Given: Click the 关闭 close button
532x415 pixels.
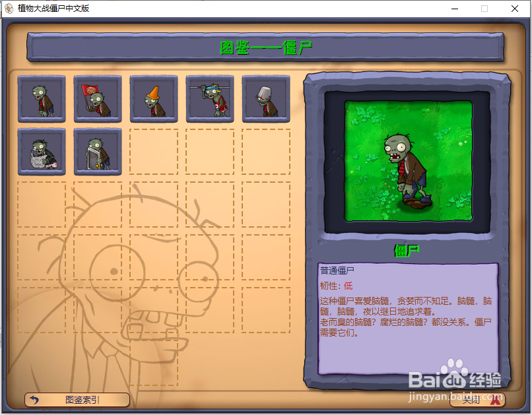Looking at the screenshot, I should click(x=477, y=400).
